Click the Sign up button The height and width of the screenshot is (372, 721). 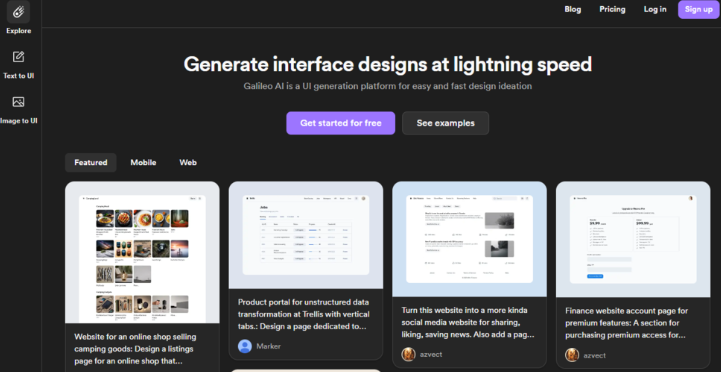tap(698, 9)
